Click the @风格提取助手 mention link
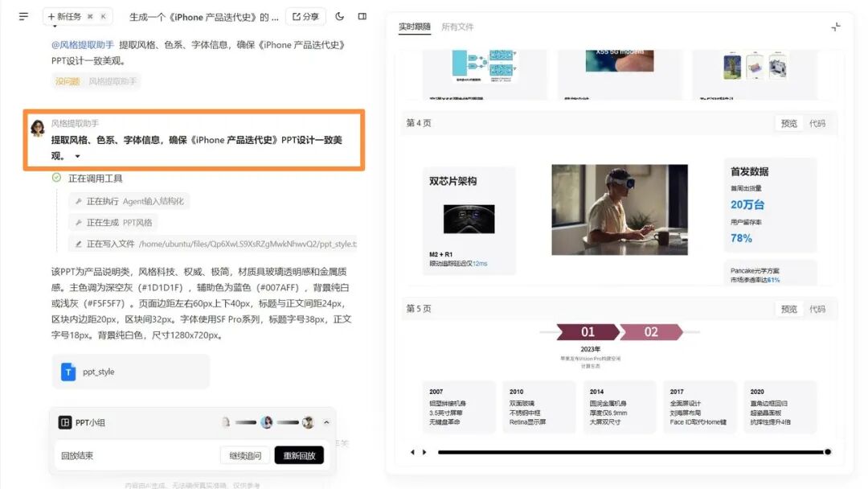868x489 pixels. click(x=83, y=45)
